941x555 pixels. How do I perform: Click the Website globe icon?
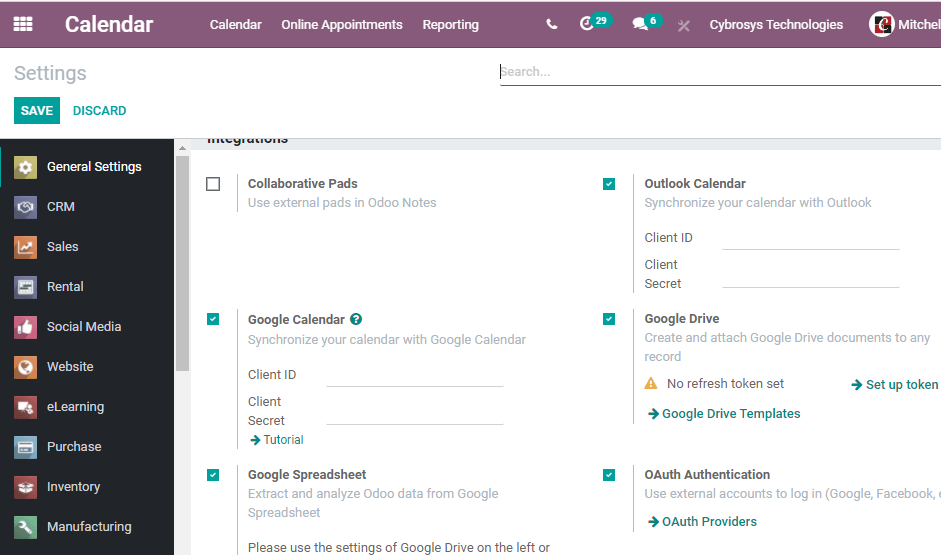click(25, 367)
